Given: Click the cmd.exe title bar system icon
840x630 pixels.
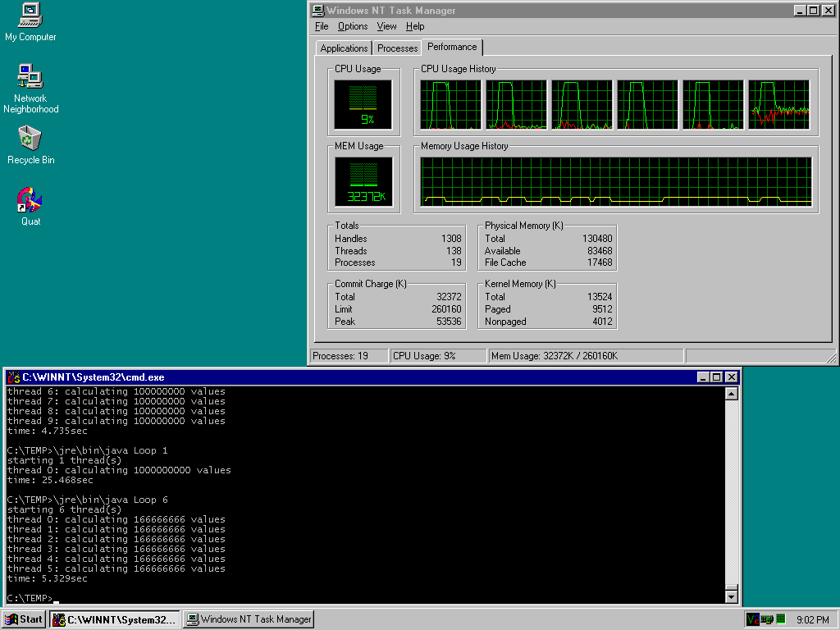Looking at the screenshot, I should pos(13,377).
